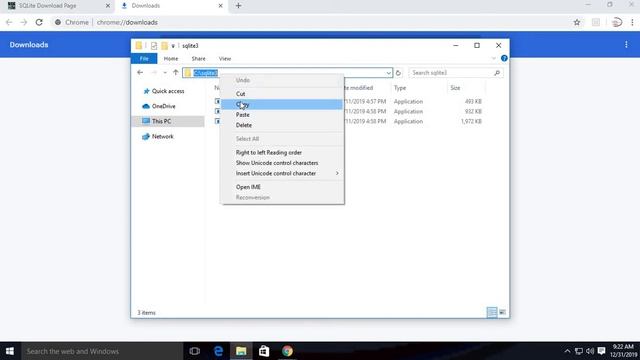Open the Action Center notifications icon
Screen dimensions: 640x360
tap(601, 351)
